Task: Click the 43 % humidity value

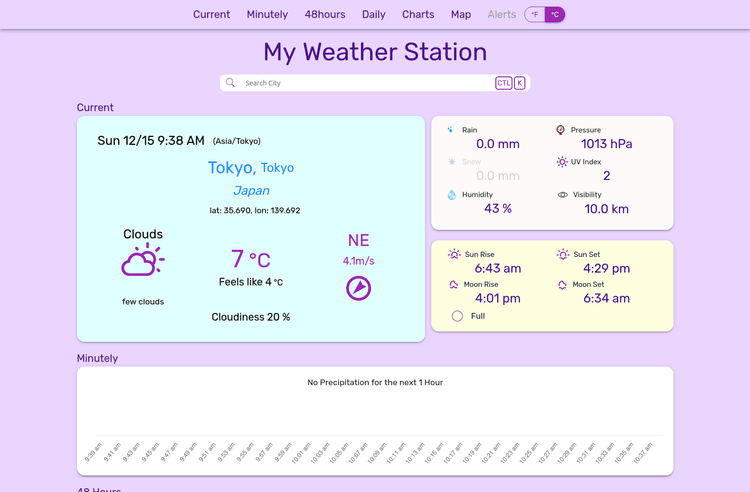Action: (x=498, y=208)
